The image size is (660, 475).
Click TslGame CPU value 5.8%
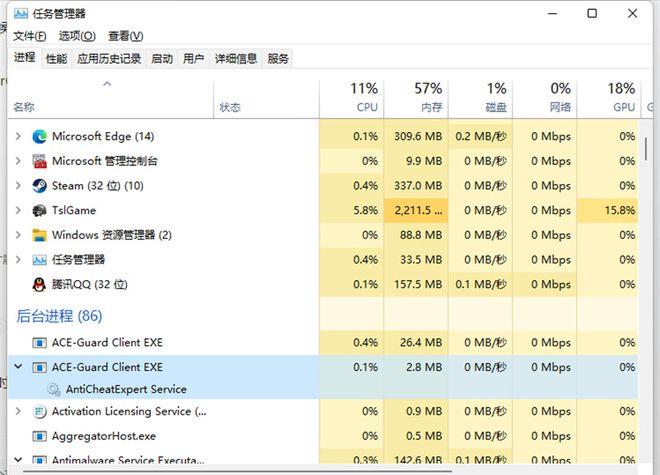coord(366,210)
